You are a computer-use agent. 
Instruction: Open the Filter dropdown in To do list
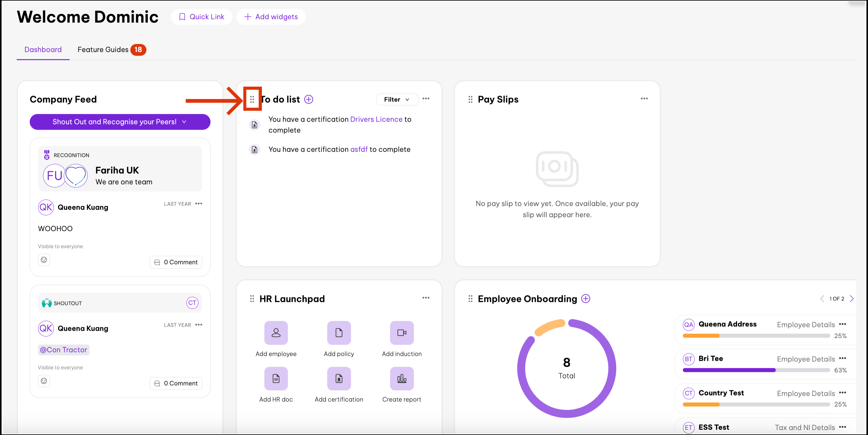pyautogui.click(x=397, y=99)
